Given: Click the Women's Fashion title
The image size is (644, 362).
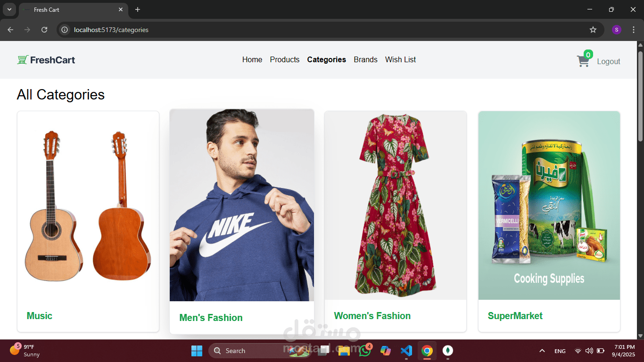Looking at the screenshot, I should click(372, 316).
